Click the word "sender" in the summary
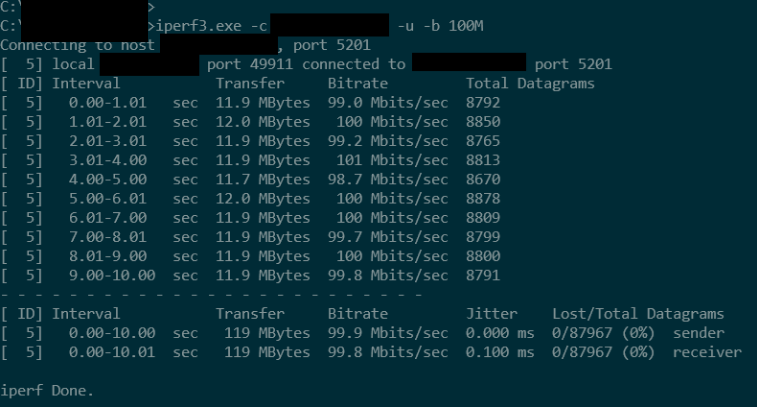The width and height of the screenshot is (757, 407). (698, 333)
